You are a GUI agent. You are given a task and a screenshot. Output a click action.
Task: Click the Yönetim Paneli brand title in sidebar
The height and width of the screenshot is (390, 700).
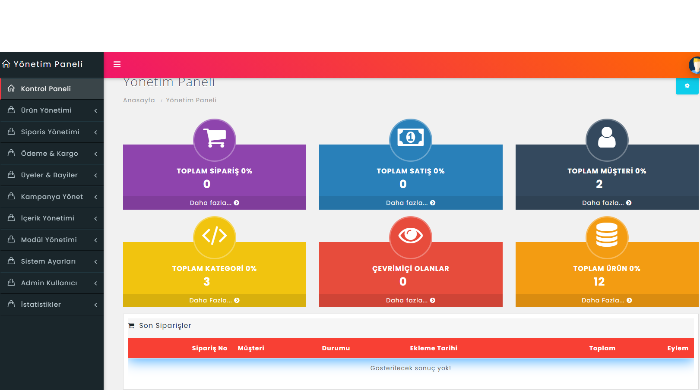click(x=48, y=64)
